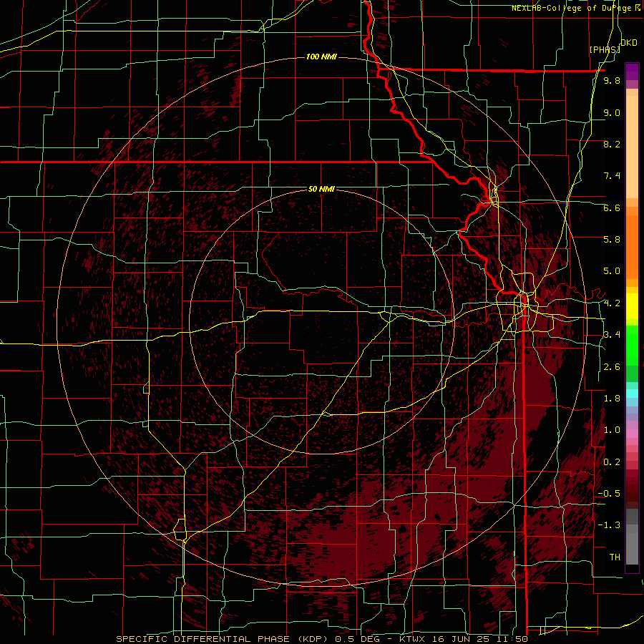Click the 7.4 value on the scale
The image size is (644, 644).
tap(612, 176)
